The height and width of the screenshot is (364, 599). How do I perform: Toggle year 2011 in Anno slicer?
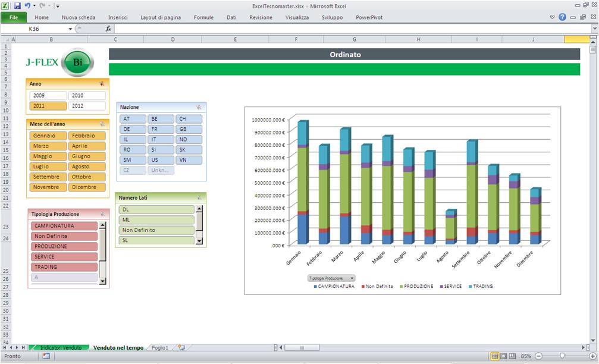pyautogui.click(x=48, y=106)
